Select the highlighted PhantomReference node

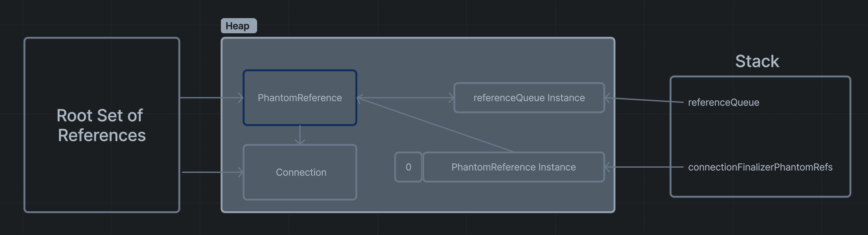[x=300, y=98]
